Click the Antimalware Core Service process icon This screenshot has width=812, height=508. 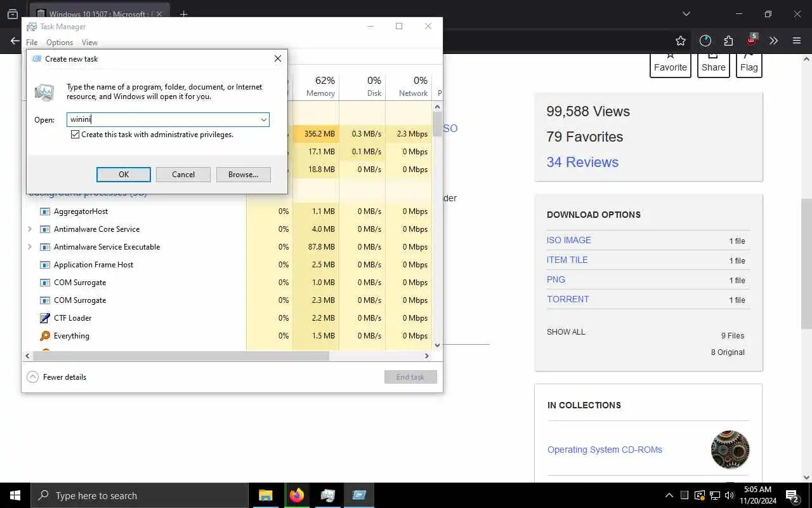pyautogui.click(x=44, y=229)
